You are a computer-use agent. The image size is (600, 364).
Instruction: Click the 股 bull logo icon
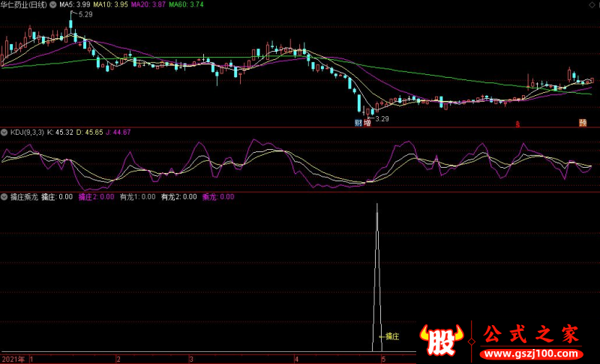(441, 340)
